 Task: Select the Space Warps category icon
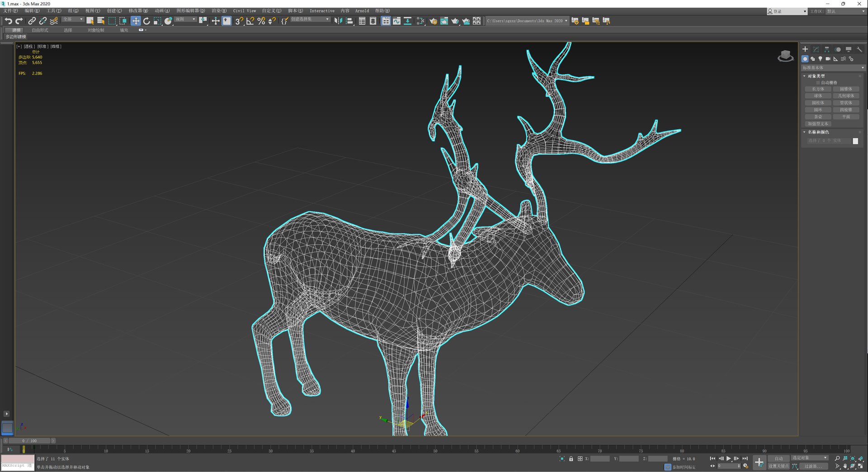pos(843,59)
